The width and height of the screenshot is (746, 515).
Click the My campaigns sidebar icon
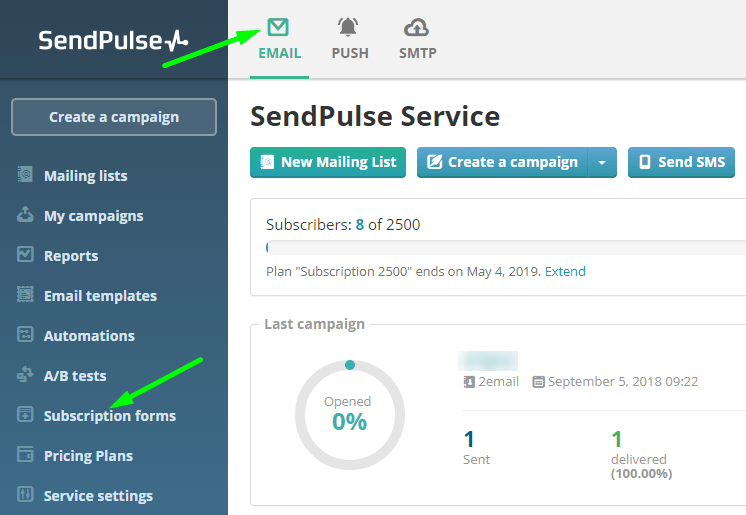tap(26, 215)
